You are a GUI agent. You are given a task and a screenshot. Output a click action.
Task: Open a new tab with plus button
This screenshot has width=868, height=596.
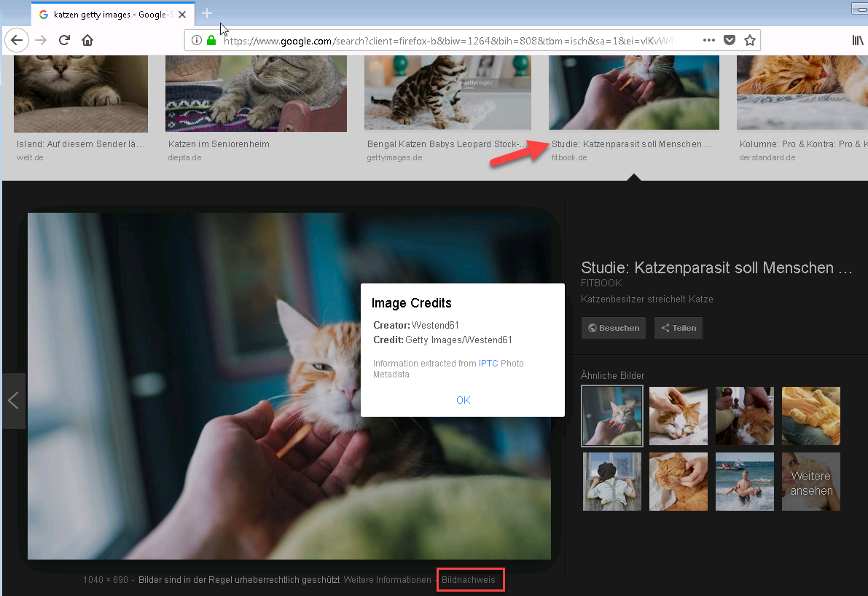(x=207, y=13)
